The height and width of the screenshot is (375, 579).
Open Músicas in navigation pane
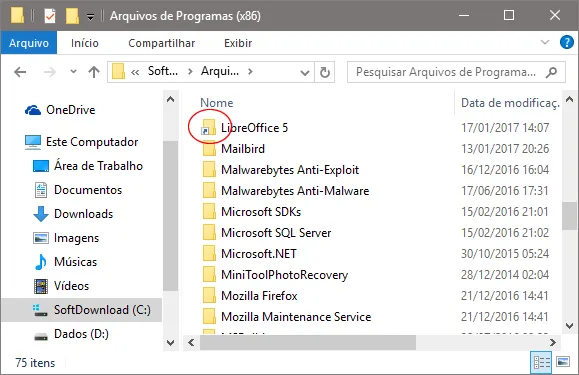click(65, 262)
